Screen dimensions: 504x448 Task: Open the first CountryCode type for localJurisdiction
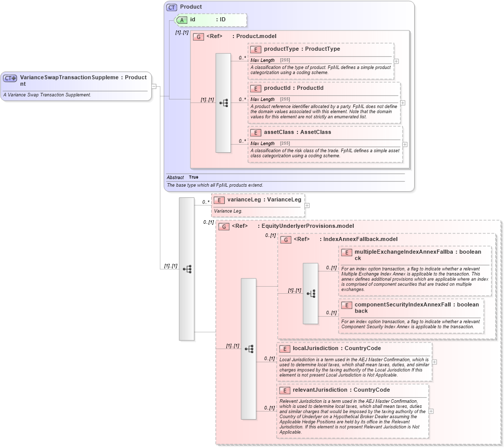362,349
